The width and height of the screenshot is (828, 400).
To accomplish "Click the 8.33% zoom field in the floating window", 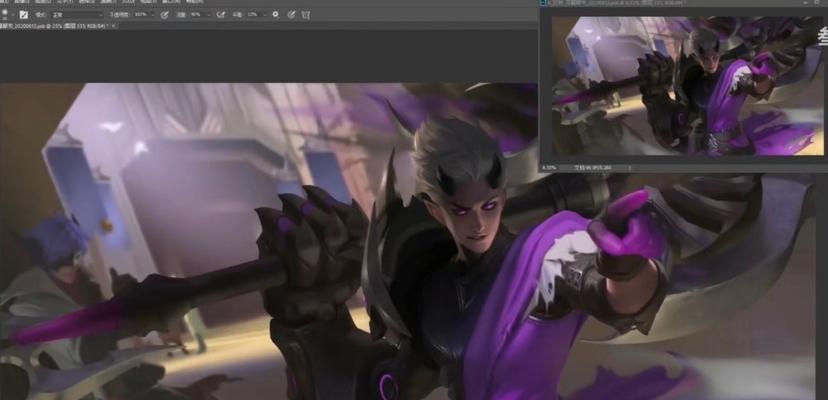I will (549, 168).
